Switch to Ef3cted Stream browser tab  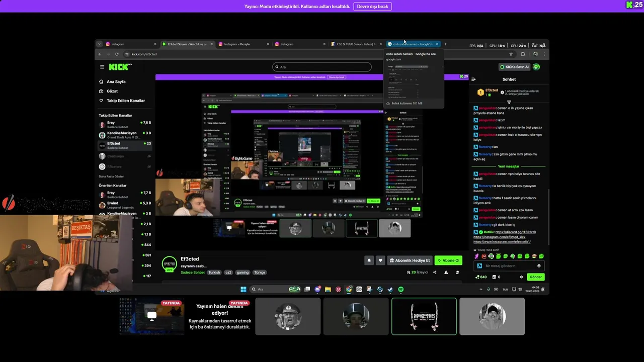pos(187,44)
